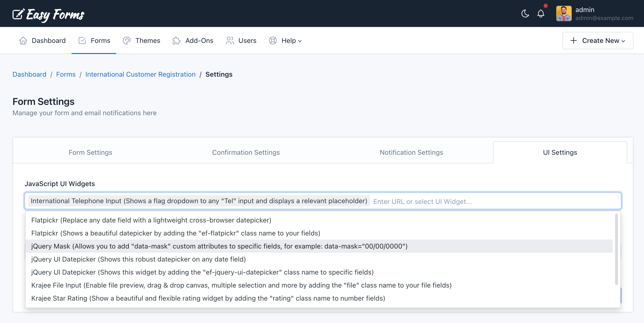Open International Customer Registration breadcrumb link
Screen dimensions: 644x323
click(x=140, y=74)
